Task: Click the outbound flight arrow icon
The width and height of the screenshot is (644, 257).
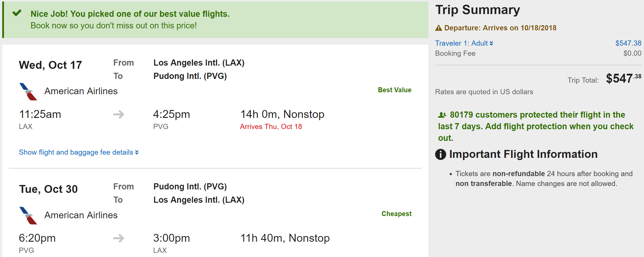Action: (118, 114)
